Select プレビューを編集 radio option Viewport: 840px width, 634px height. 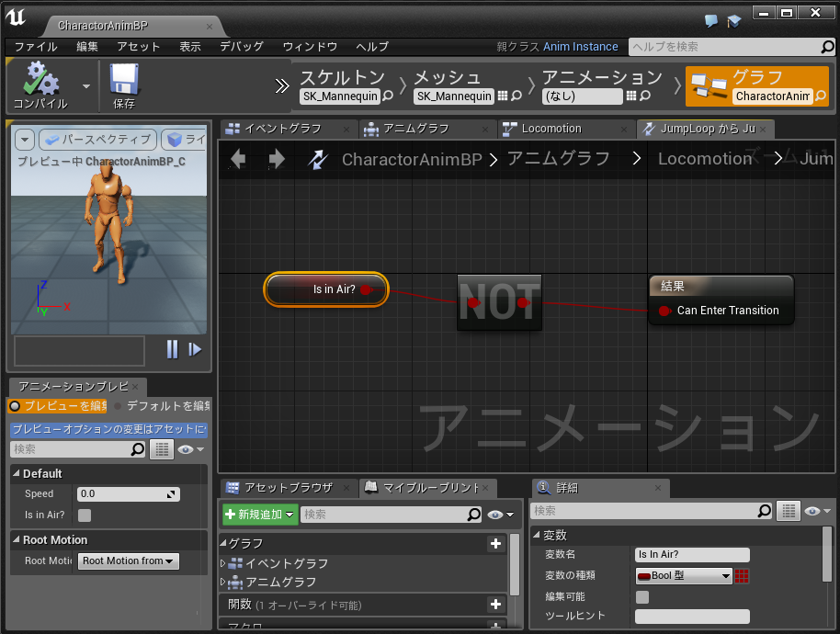pyautogui.click(x=58, y=406)
